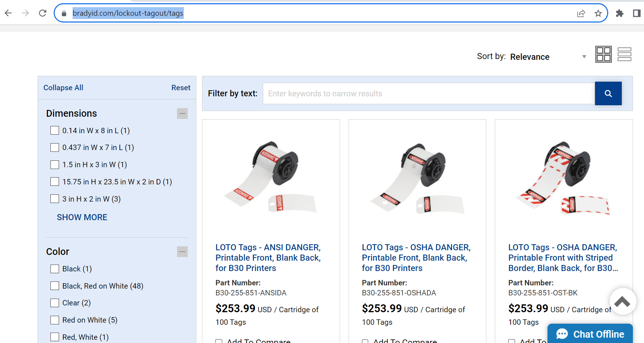
Task: Add OSHA DANGER Blank Back to compare
Action: (365, 342)
